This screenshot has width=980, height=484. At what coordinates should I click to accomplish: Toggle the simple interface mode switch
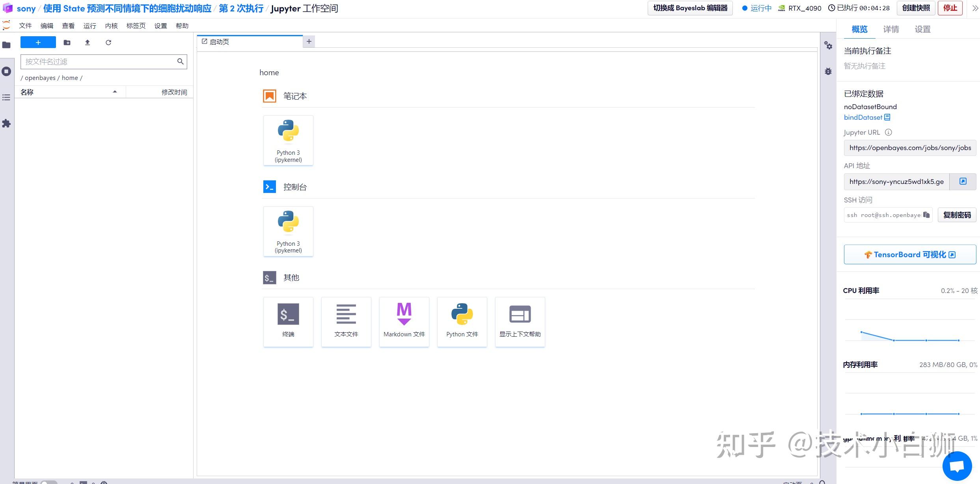pos(49,482)
